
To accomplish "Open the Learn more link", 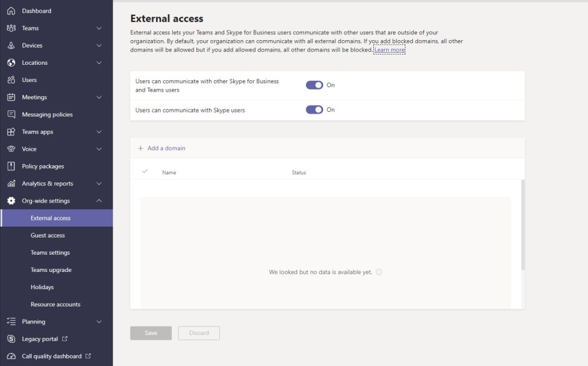I will click(389, 50).
